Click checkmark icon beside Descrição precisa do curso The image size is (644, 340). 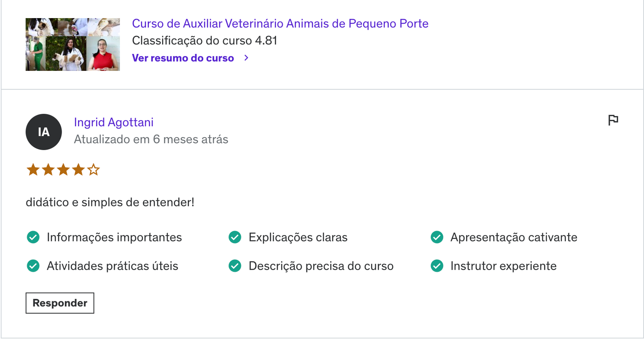[x=235, y=266]
